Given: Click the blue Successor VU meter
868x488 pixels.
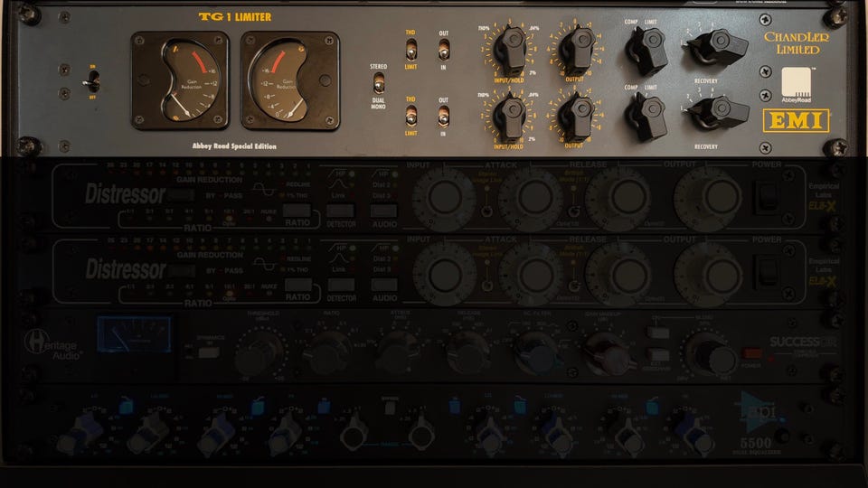Looking at the screenshot, I should tap(135, 334).
